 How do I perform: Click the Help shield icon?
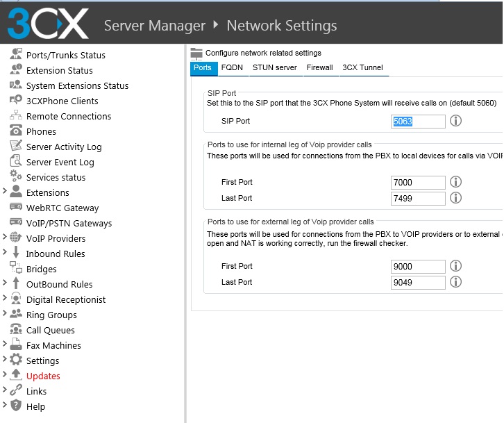(x=16, y=405)
